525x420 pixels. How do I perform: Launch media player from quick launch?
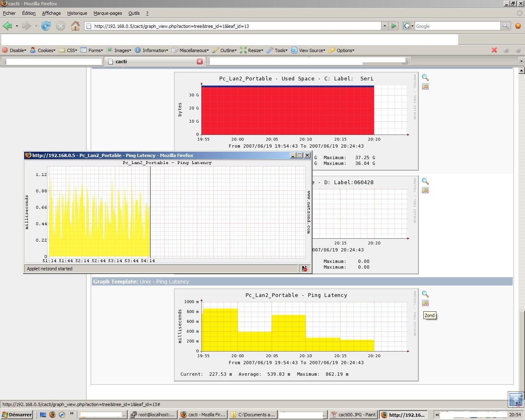[x=62, y=415]
